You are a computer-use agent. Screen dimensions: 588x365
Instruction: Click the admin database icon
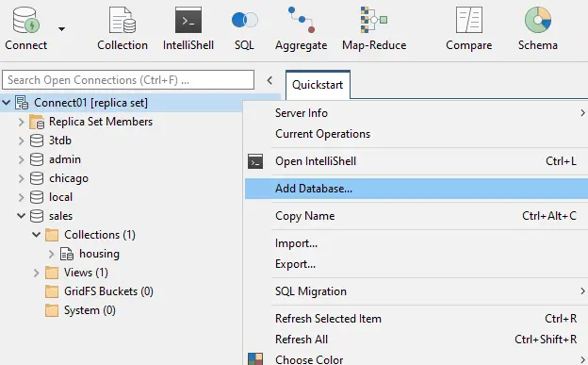tap(37, 159)
